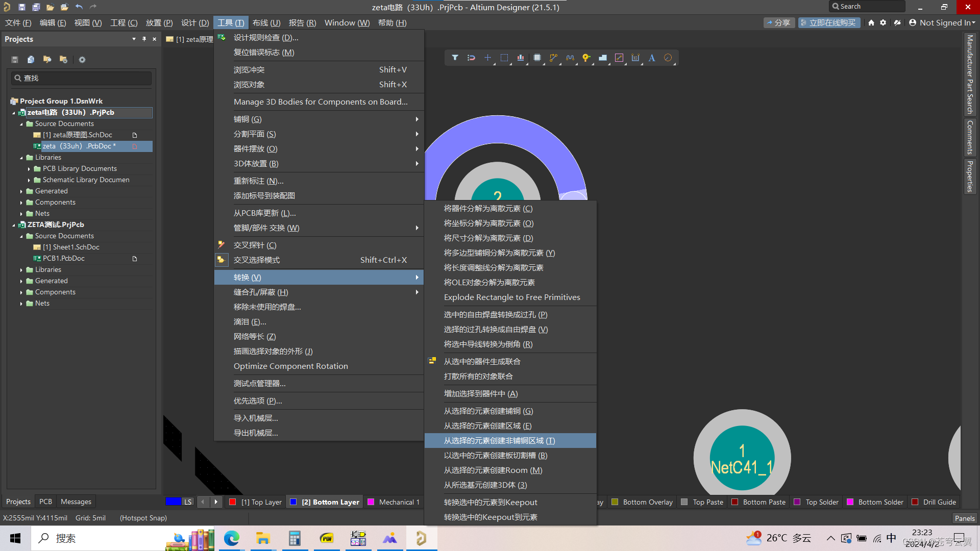Select the interactive routing tool icon

553,58
